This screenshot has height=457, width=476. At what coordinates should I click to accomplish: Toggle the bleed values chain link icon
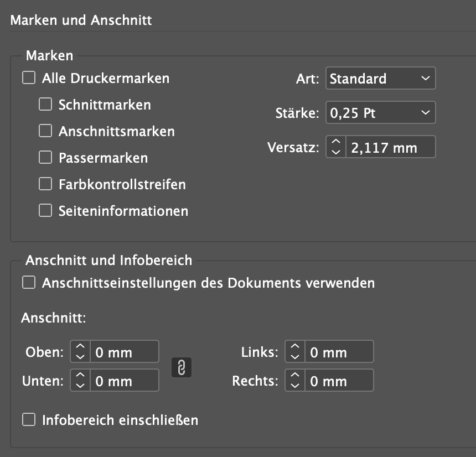182,367
